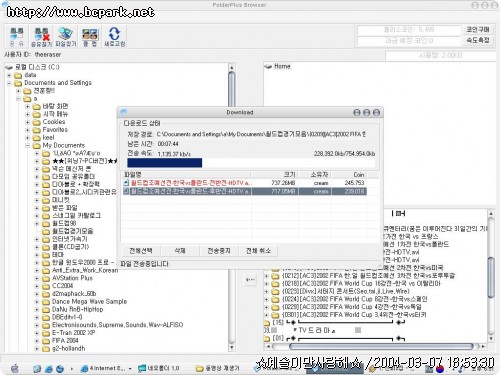This screenshot has height=375, width=500.
Task: Click the download progress bar
Action: point(251,163)
